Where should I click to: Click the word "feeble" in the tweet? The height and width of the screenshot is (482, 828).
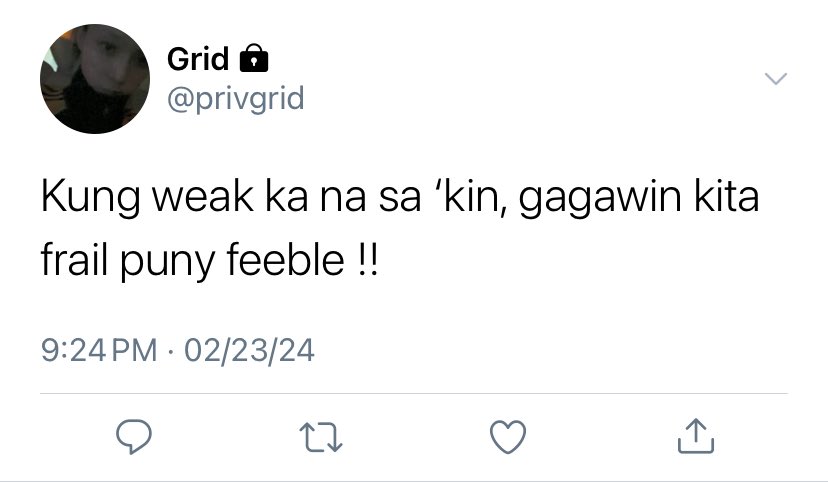[x=286, y=259]
